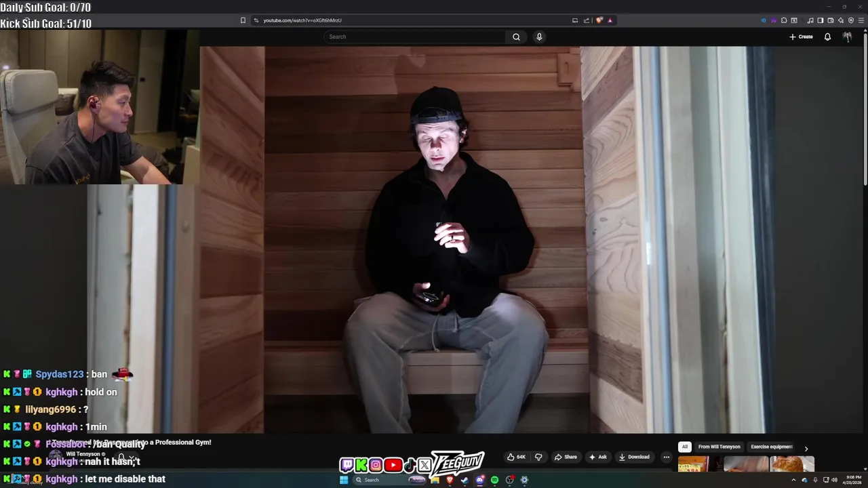The image size is (868, 488).
Task: Open Leo AI sparkle icon
Action: [x=841, y=20]
